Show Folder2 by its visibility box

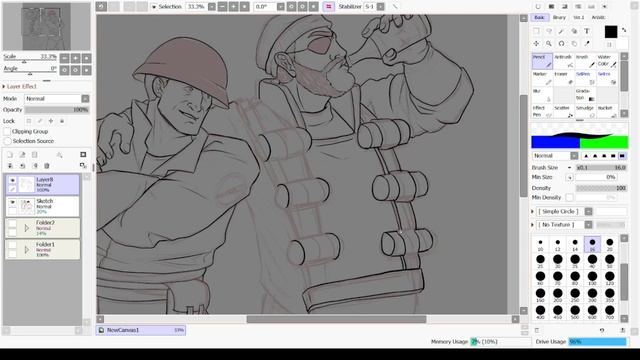coord(12,224)
